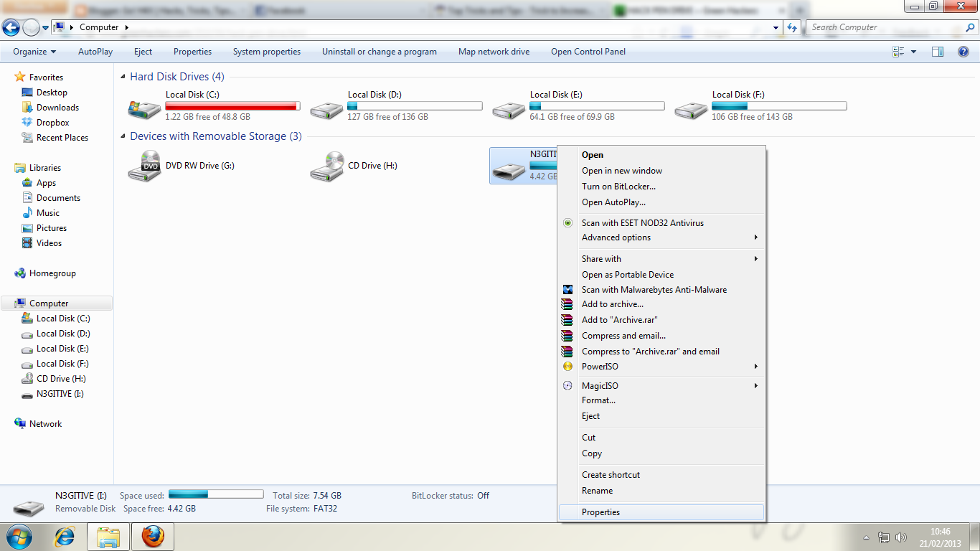Open the Help question mark icon

click(963, 52)
